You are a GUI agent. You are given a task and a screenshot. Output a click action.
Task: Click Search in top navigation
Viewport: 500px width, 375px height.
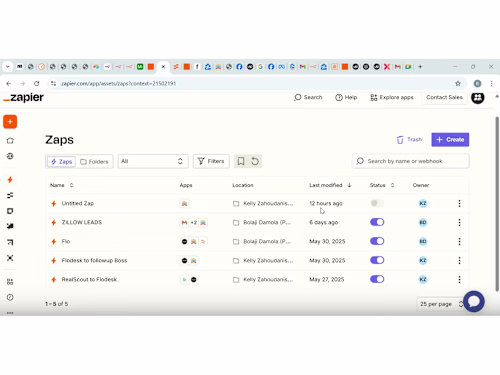(308, 97)
